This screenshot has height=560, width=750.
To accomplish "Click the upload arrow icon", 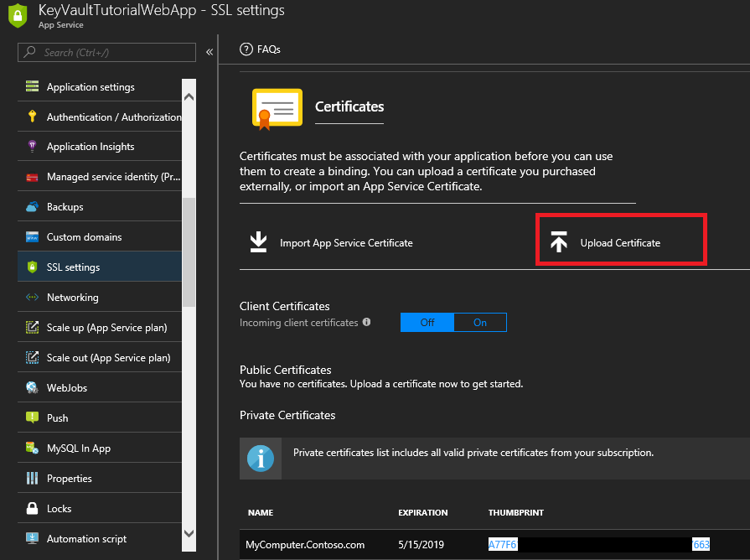I will coord(559,241).
